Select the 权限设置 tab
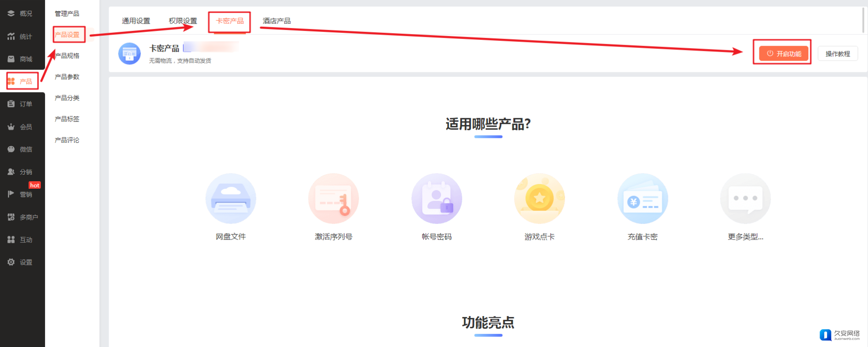The width and height of the screenshot is (868, 347). point(183,21)
